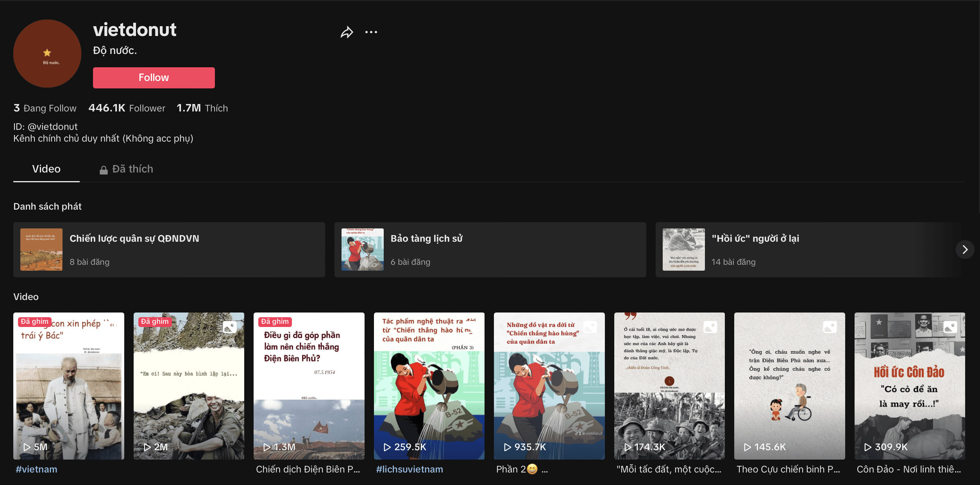
Task: Click "Hồi ức" playlist cover thumbnail
Action: [x=684, y=250]
